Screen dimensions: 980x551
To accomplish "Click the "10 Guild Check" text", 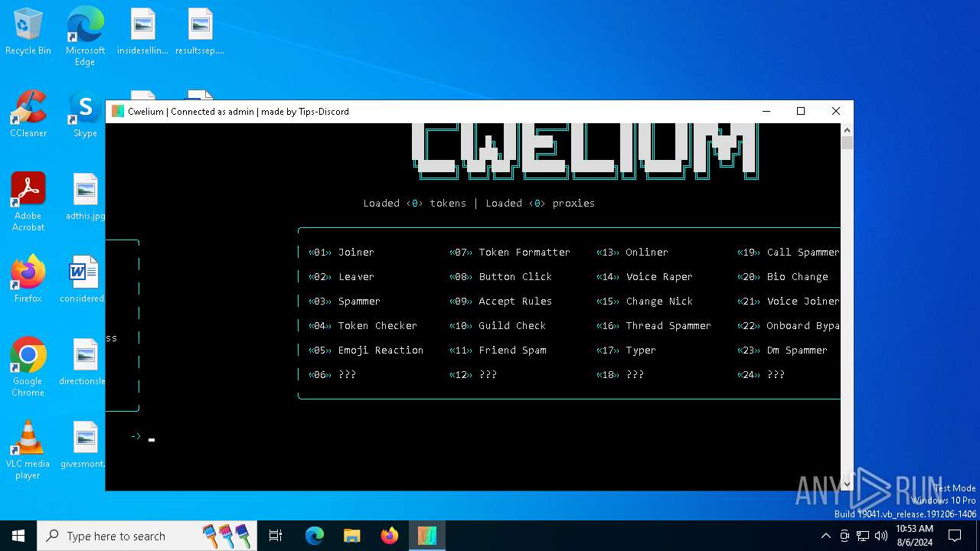I will coord(498,326).
